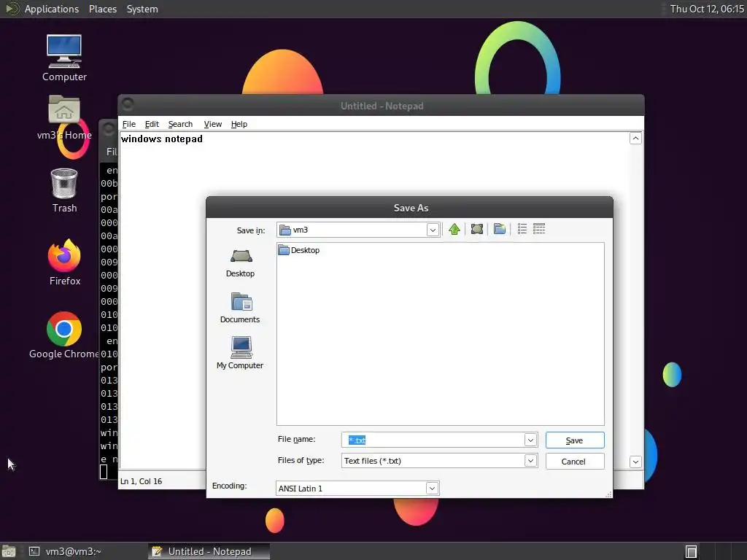Click the Save As dialog resize grip

point(608,494)
